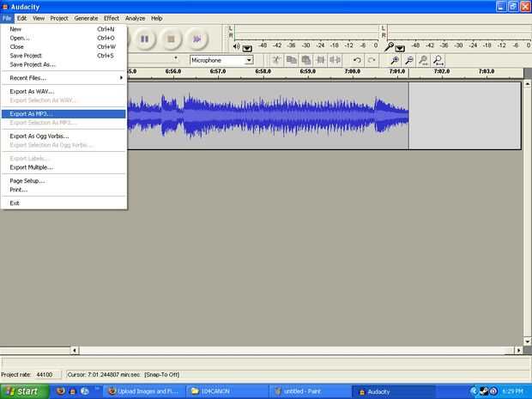Viewport: 532px width, 399px height.
Task: Click inside the blue audio waveform
Action: pos(268,115)
